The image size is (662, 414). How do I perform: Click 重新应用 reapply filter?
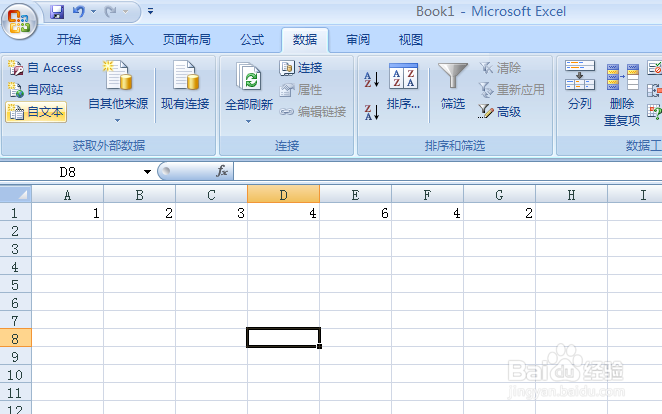[x=512, y=89]
